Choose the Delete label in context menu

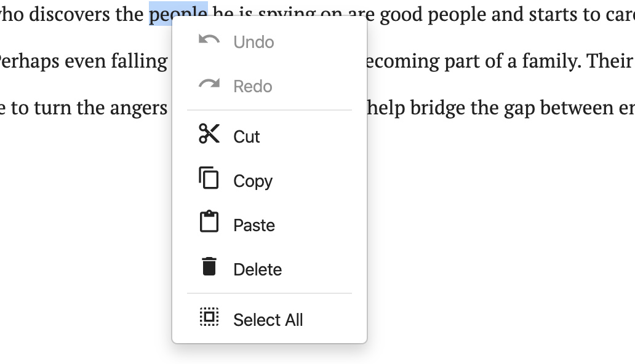click(x=258, y=270)
